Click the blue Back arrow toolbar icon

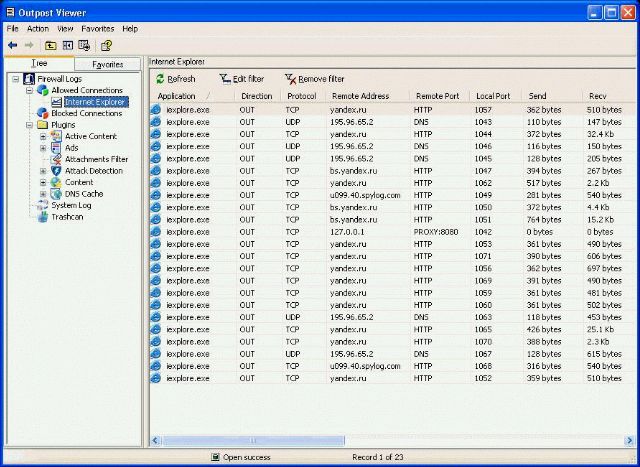[12, 45]
